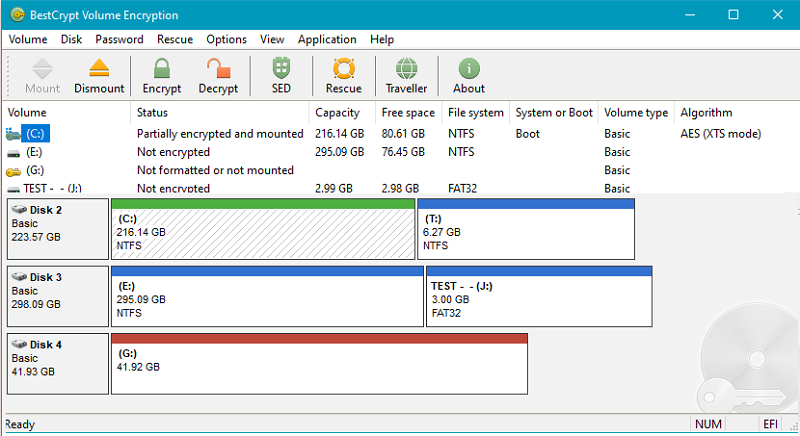
Task: Click the Rescue lifebuoy icon
Action: [x=344, y=70]
